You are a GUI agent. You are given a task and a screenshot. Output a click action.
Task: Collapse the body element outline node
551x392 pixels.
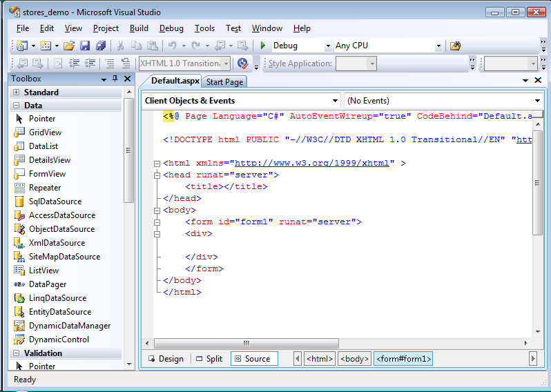[x=157, y=210]
